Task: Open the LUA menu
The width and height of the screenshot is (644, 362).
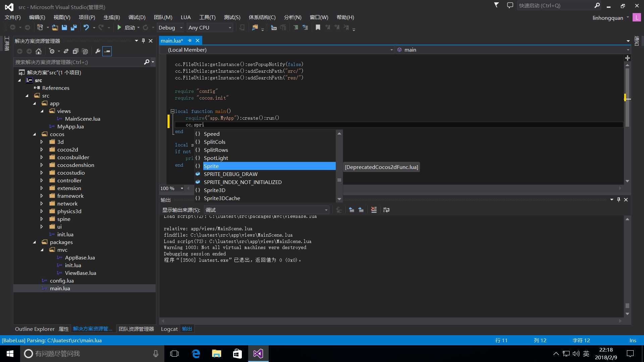Action: point(185,17)
